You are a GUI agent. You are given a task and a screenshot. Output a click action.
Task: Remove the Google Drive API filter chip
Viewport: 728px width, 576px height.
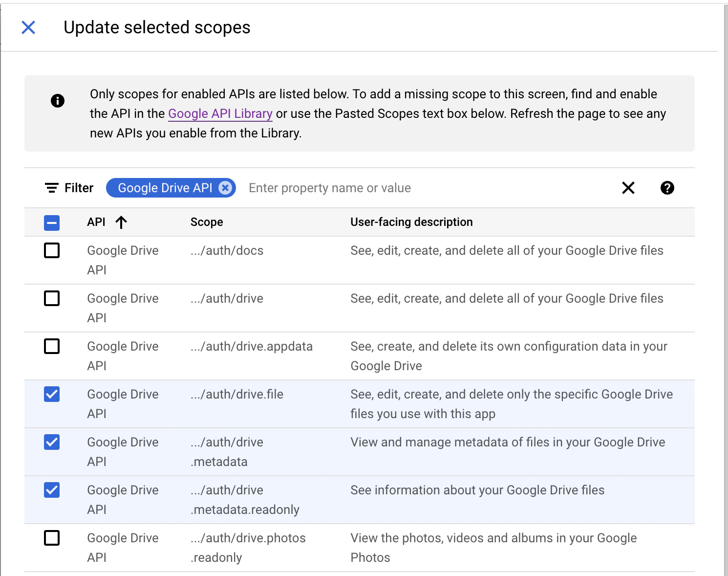225,188
